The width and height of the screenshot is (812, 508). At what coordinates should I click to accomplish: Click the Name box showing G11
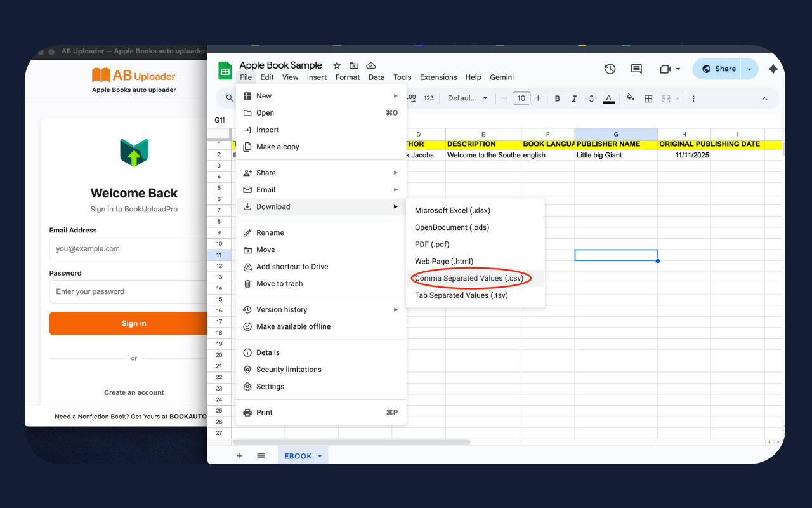click(220, 120)
